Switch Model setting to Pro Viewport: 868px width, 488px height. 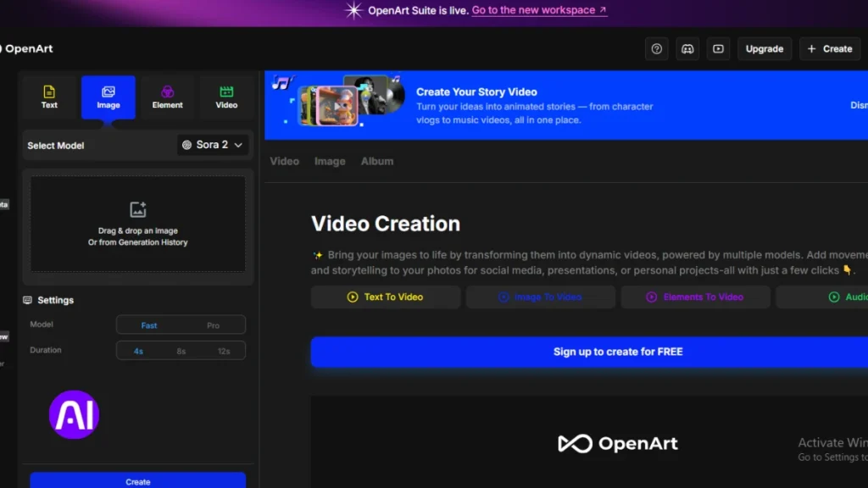(x=213, y=324)
